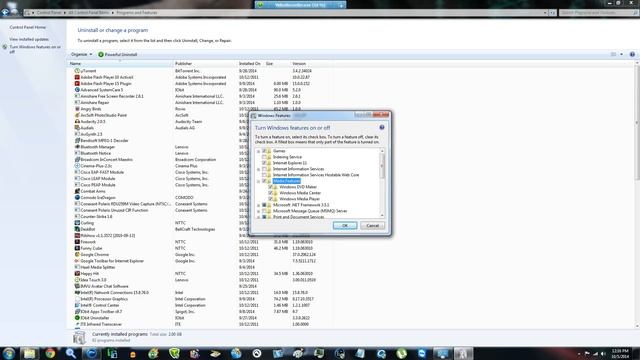The height and width of the screenshot is (360, 640).
Task: Click the Advanced SystemCare 5 icon
Action: pyautogui.click(x=77, y=90)
